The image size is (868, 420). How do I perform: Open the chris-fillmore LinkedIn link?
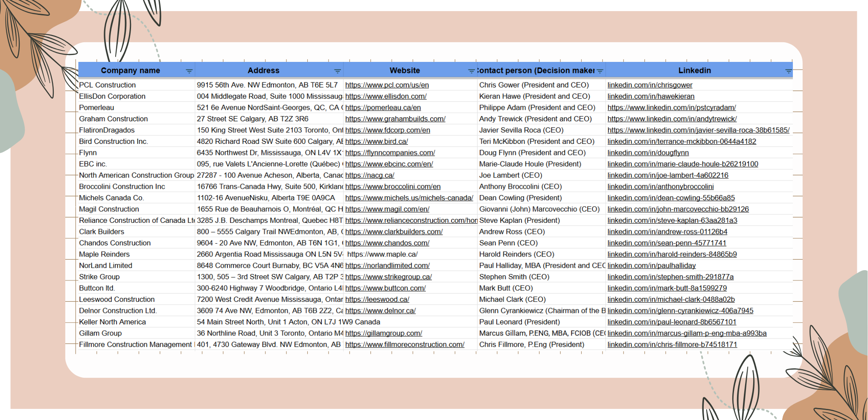point(673,344)
